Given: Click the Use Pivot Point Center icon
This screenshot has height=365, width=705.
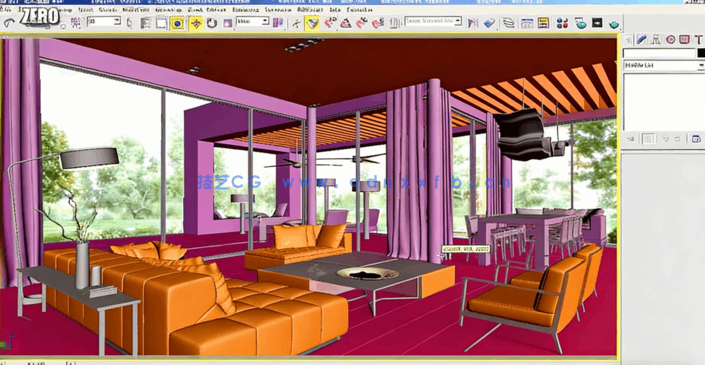Looking at the screenshot, I should click(x=278, y=22).
